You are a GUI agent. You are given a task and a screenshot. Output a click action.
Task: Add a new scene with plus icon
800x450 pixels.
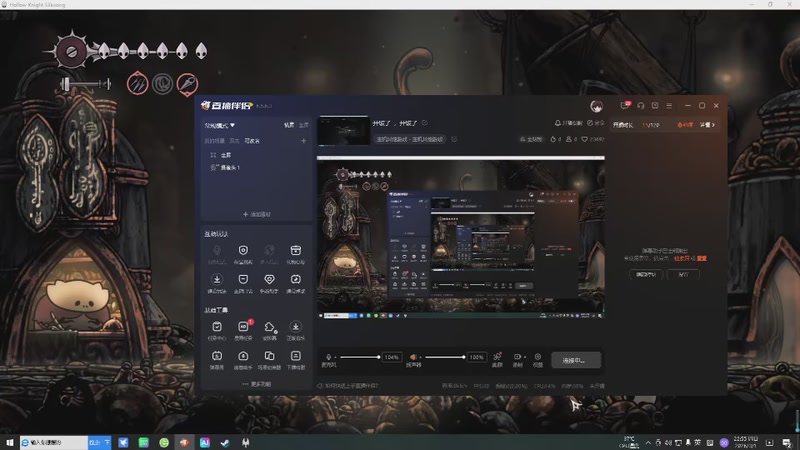(304, 141)
